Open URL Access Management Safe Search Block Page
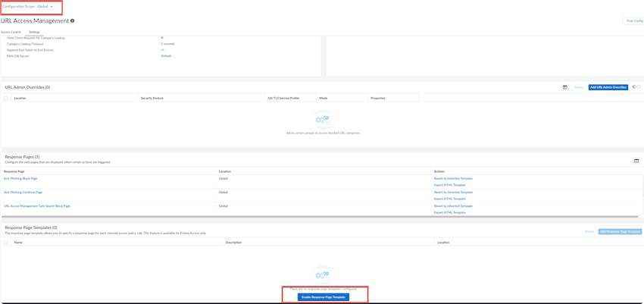 [x=37, y=205]
